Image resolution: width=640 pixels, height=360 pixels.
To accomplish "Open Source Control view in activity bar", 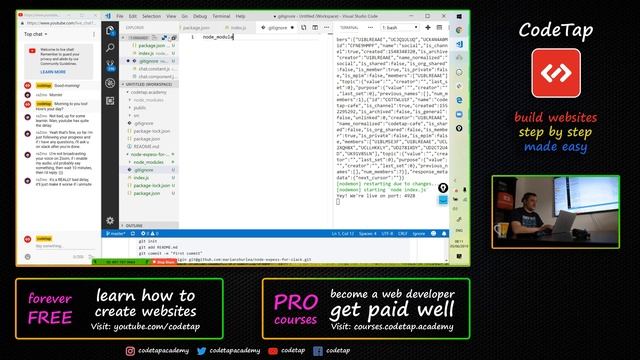I will tap(110, 65).
